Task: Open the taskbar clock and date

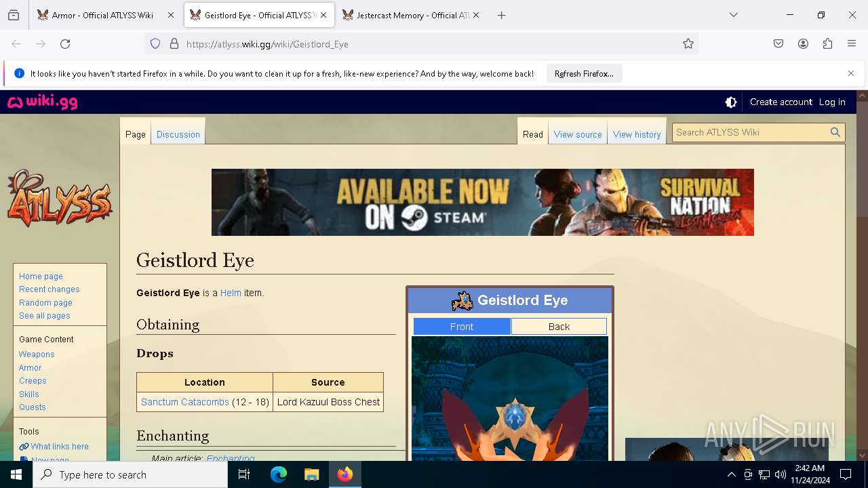Action: click(x=810, y=474)
